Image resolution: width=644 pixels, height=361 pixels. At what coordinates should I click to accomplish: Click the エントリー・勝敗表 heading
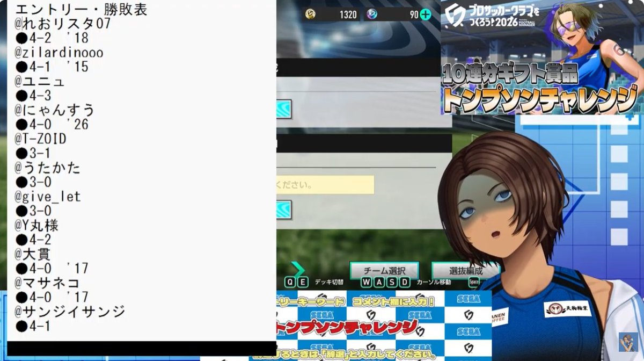pyautogui.click(x=81, y=9)
